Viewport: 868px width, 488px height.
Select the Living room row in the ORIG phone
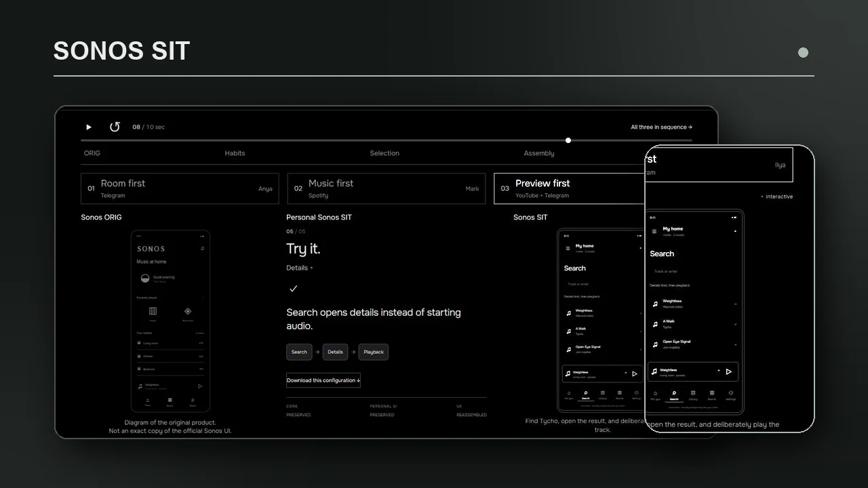(170, 344)
